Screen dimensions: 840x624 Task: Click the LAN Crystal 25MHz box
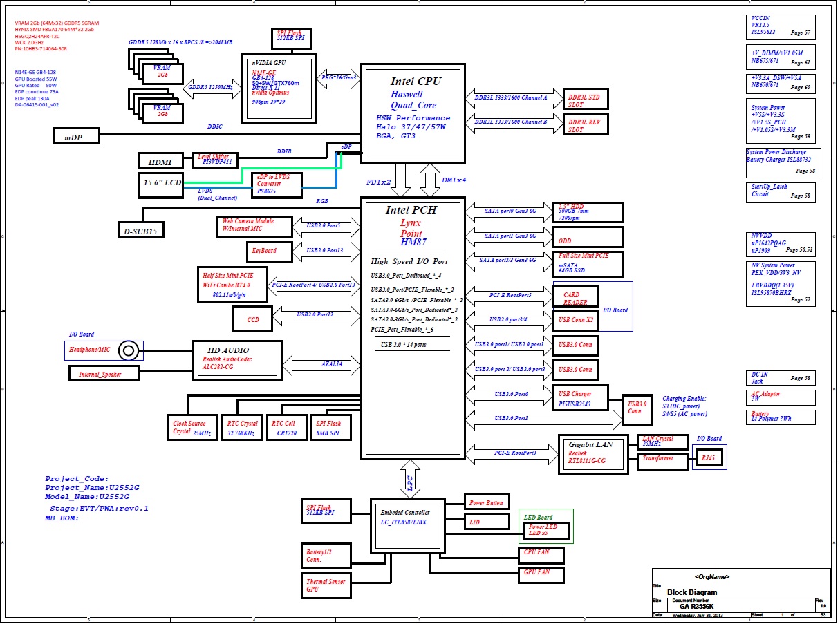point(662,442)
